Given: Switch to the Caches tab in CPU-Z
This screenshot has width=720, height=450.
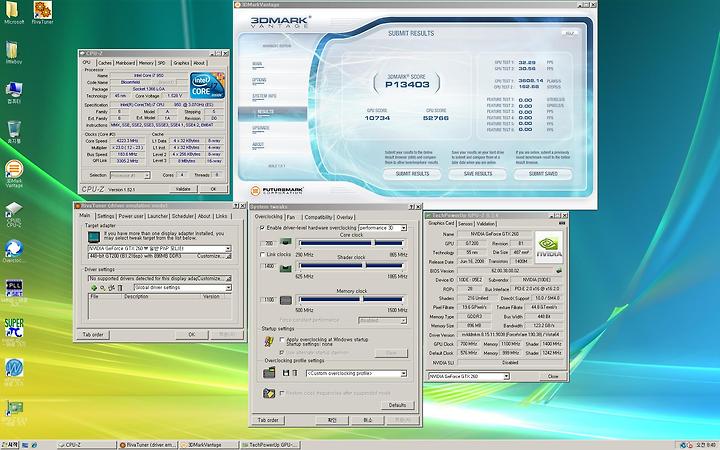Looking at the screenshot, I should 105,63.
